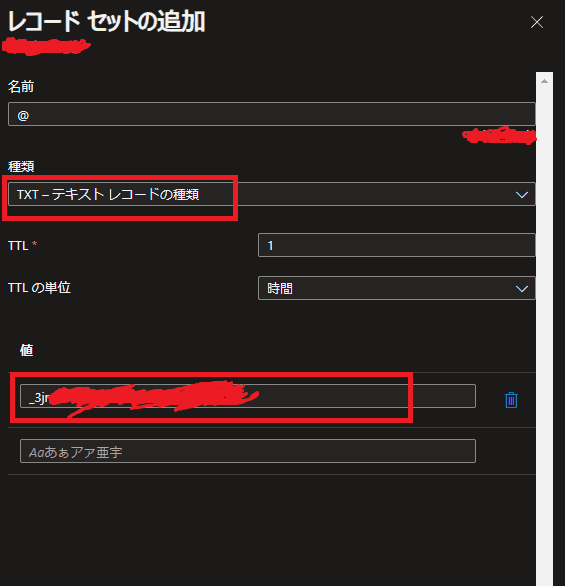Click the redacted zone name under title
Screen dimensions: 565x586
coord(46,46)
